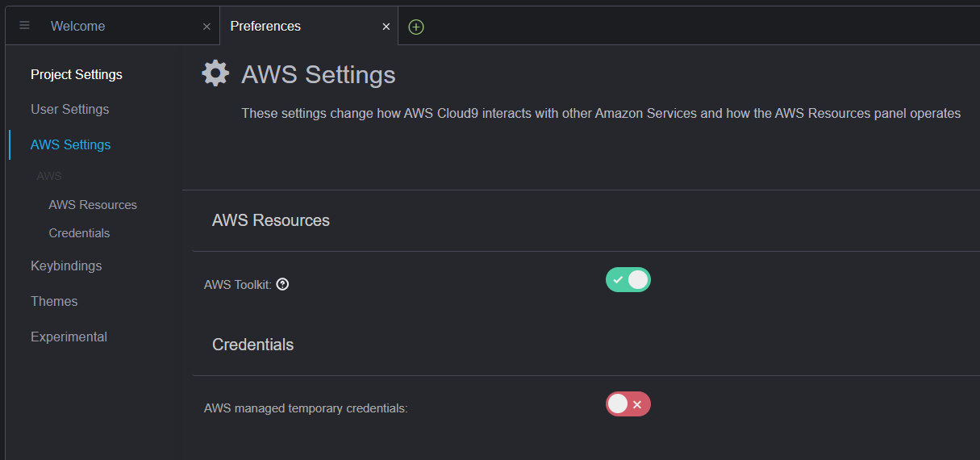Close the Welcome tab
Image resolution: width=980 pixels, height=460 pixels.
coord(206,27)
